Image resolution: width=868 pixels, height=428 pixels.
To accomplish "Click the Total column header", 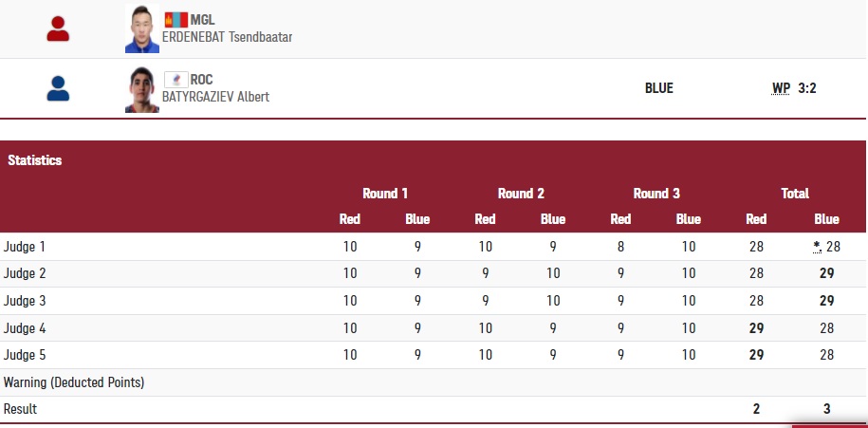I will pos(795,194).
